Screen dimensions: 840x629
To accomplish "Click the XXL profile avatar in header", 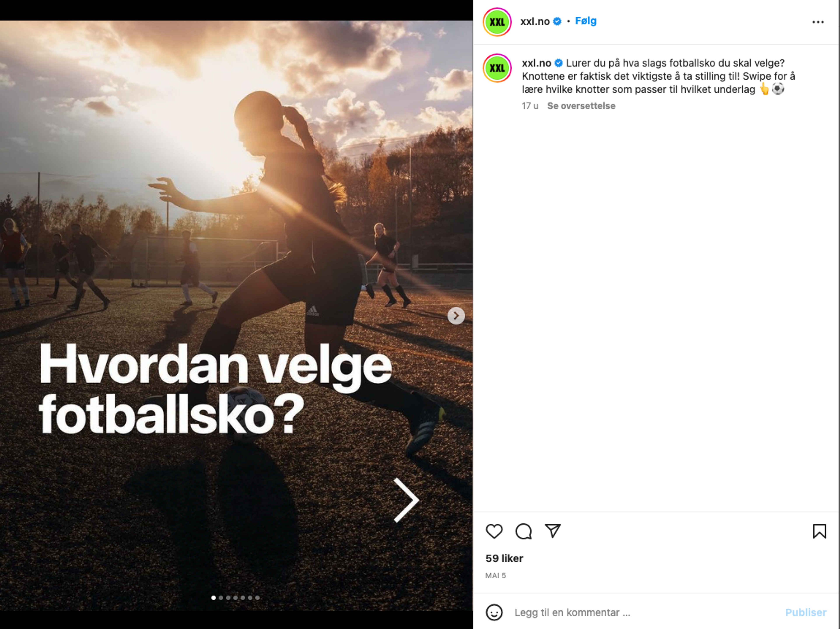I will pos(497,22).
